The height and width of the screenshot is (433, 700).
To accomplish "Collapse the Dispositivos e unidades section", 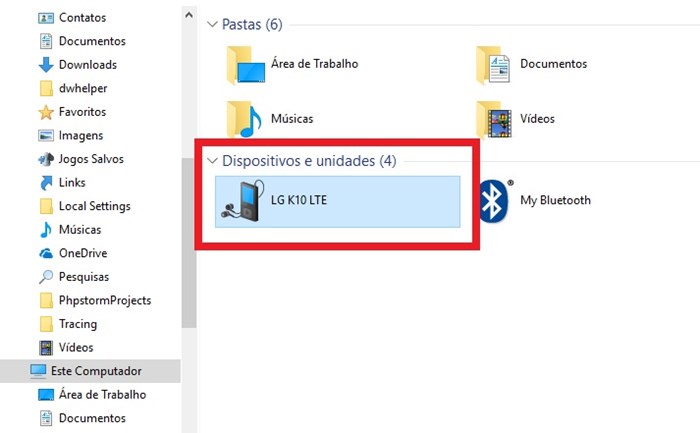I will click(x=212, y=160).
